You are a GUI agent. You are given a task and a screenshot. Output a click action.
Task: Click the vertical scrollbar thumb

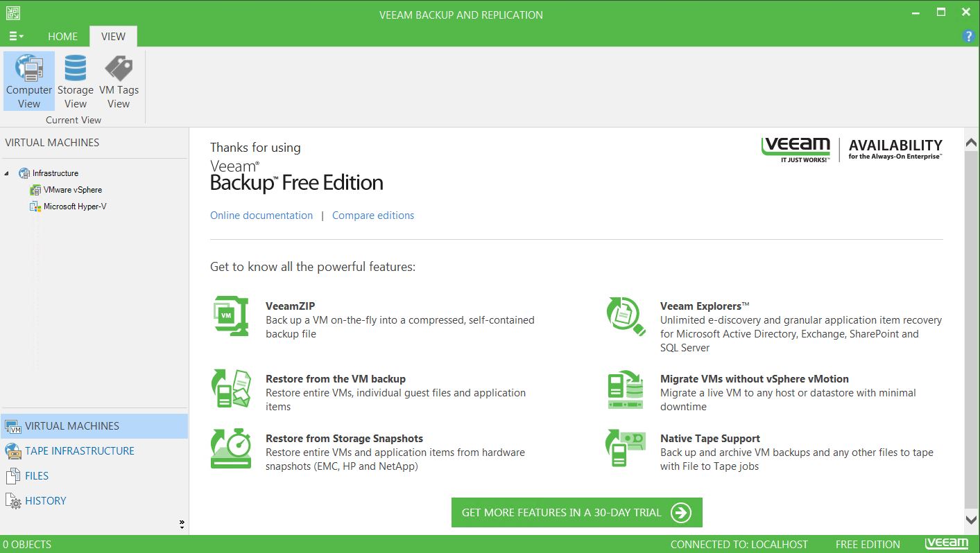click(972, 329)
